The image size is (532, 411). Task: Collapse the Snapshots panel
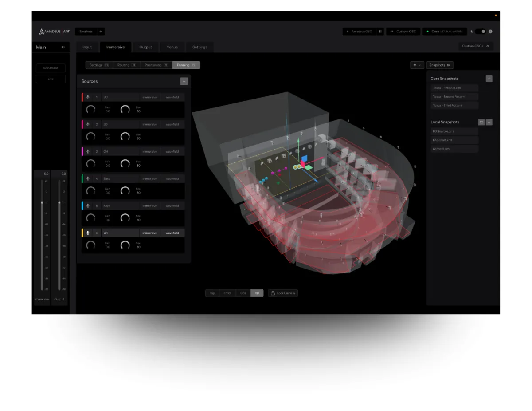click(x=439, y=65)
